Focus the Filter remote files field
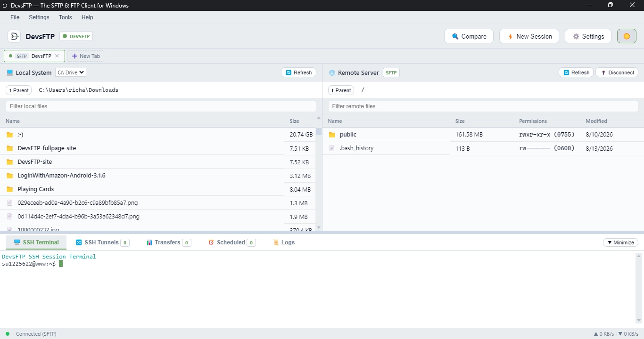This screenshot has height=339, width=644. coord(483,106)
